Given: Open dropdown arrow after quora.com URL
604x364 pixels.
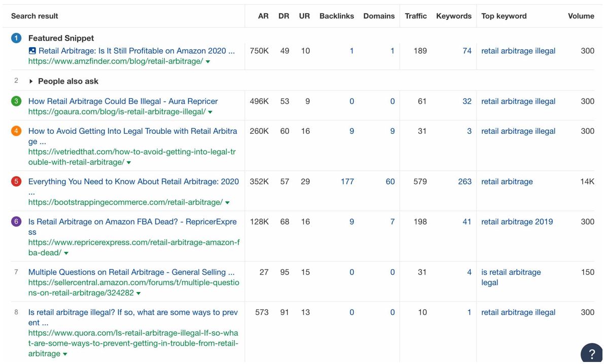Looking at the screenshot, I should 65,354.
